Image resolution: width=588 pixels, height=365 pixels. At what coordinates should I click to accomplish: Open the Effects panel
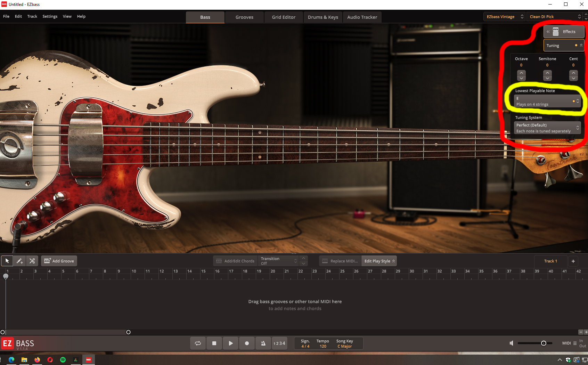(564, 32)
